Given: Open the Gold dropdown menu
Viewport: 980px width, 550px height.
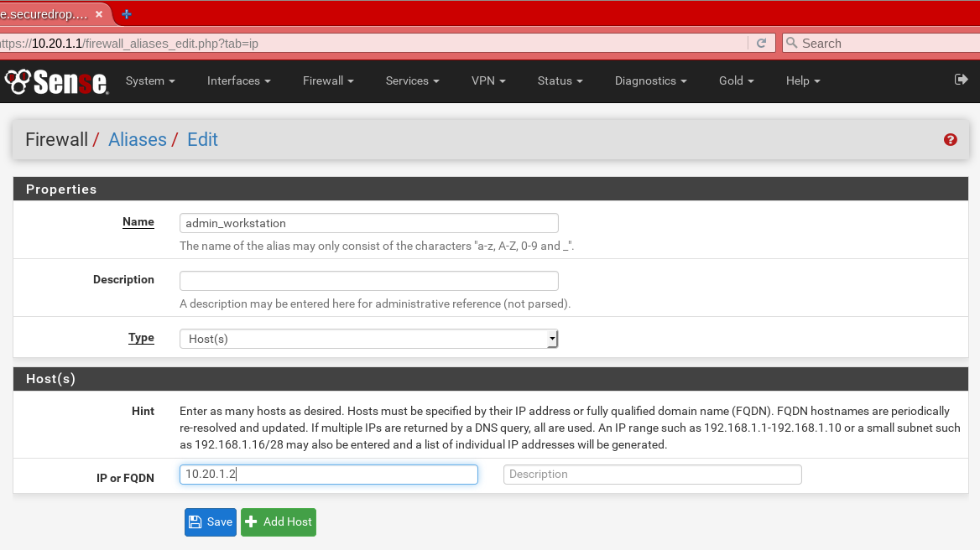Looking at the screenshot, I should click(736, 80).
